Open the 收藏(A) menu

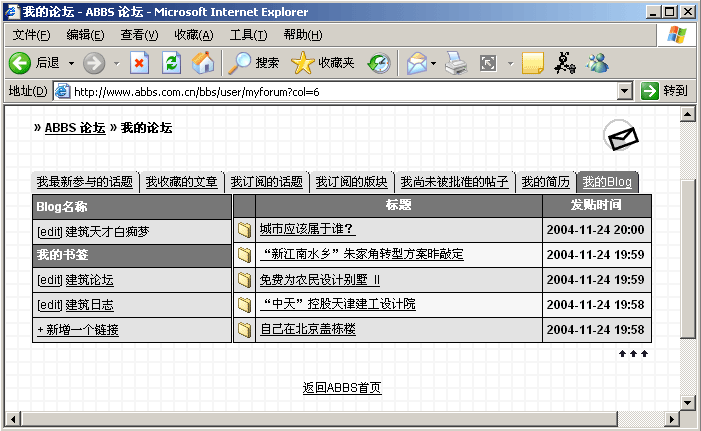pos(194,35)
